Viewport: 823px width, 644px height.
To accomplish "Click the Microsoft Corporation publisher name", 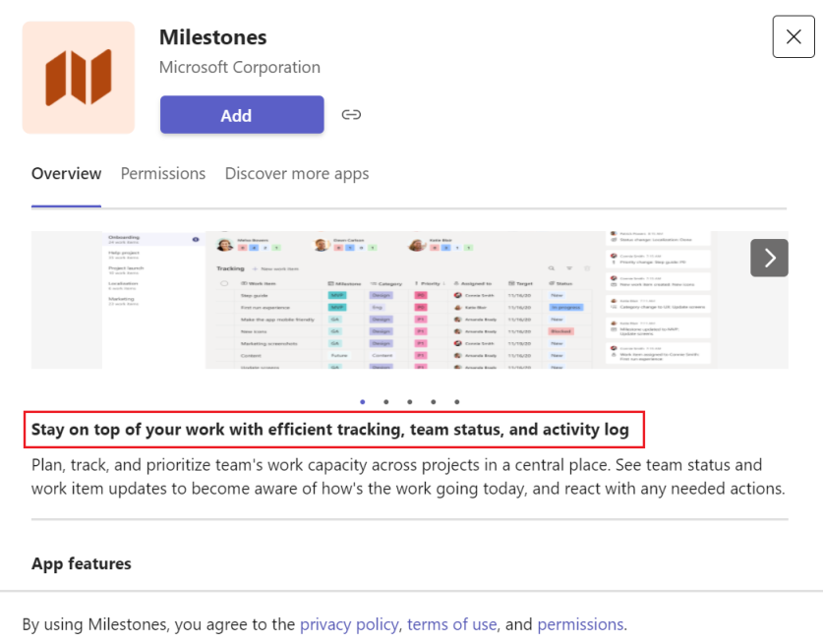I will point(239,67).
